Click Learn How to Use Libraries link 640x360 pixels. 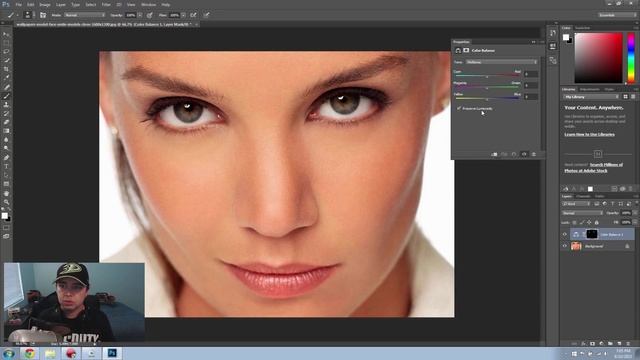coord(589,134)
